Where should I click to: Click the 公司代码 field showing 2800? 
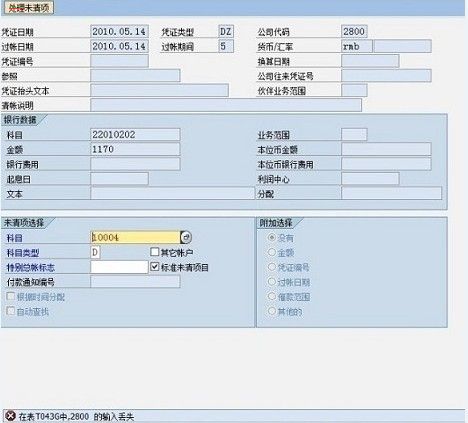click(x=354, y=32)
